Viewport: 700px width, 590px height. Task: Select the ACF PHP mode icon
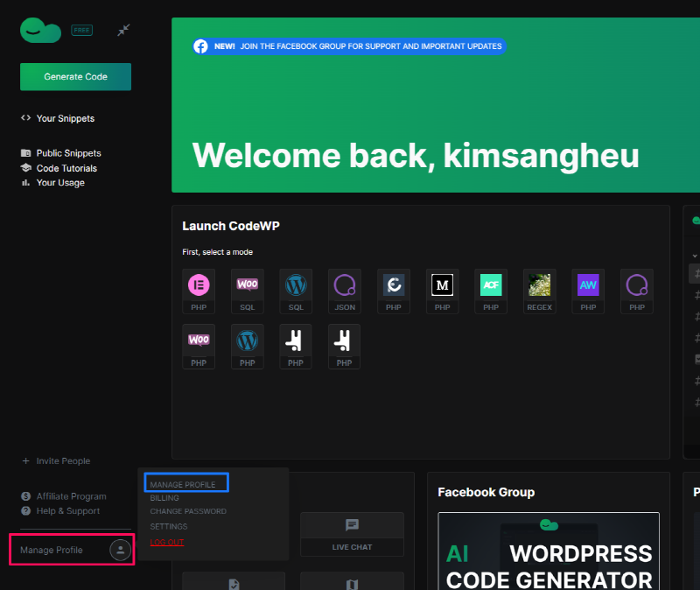click(x=491, y=285)
